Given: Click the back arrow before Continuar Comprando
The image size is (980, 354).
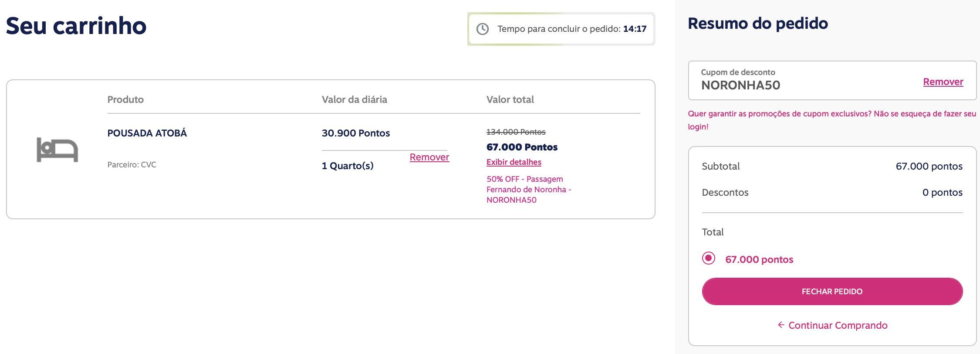Looking at the screenshot, I should point(781,325).
